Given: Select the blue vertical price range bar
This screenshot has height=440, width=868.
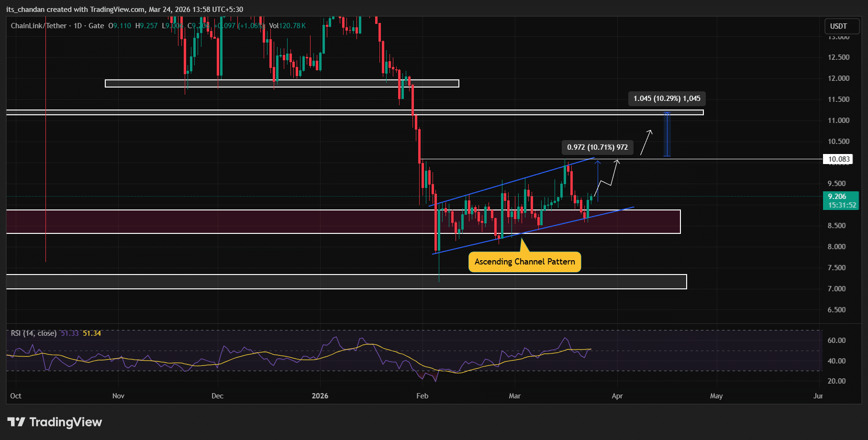Looking at the screenshot, I should click(x=667, y=134).
